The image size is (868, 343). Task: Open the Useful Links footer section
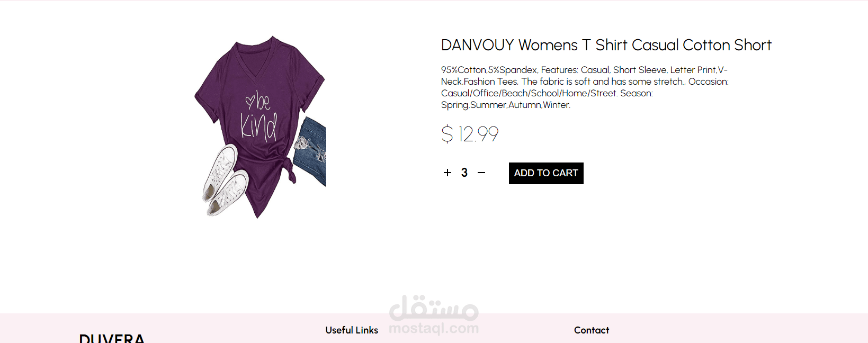tap(352, 330)
